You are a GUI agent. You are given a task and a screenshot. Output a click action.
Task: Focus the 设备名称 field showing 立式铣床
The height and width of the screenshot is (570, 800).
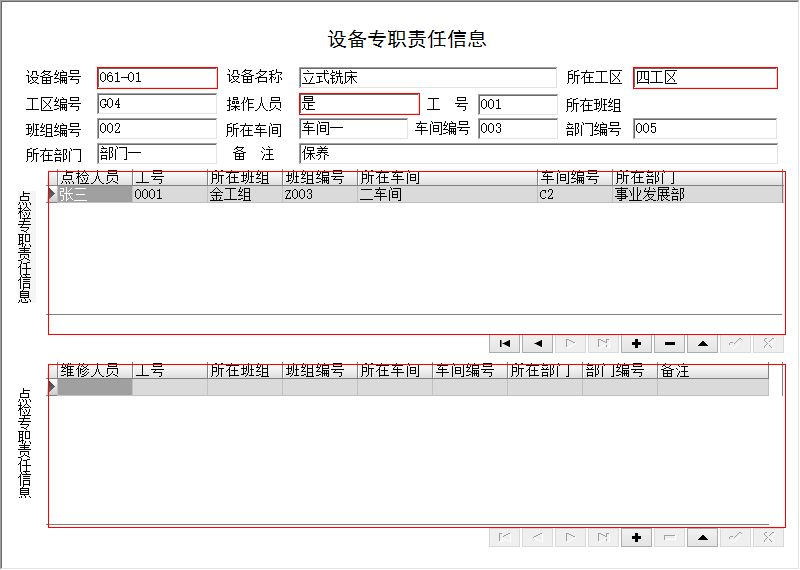(427, 78)
